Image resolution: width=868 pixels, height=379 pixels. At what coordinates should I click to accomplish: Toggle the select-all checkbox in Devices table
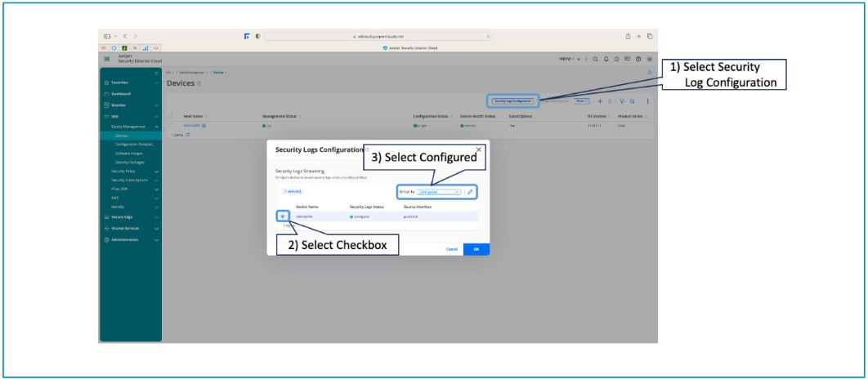[171, 117]
